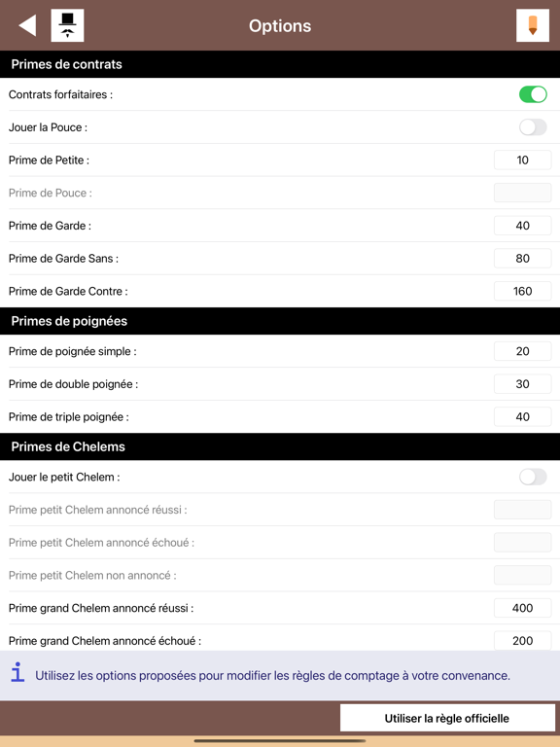Click the Primes de Chelems section header

point(280,446)
